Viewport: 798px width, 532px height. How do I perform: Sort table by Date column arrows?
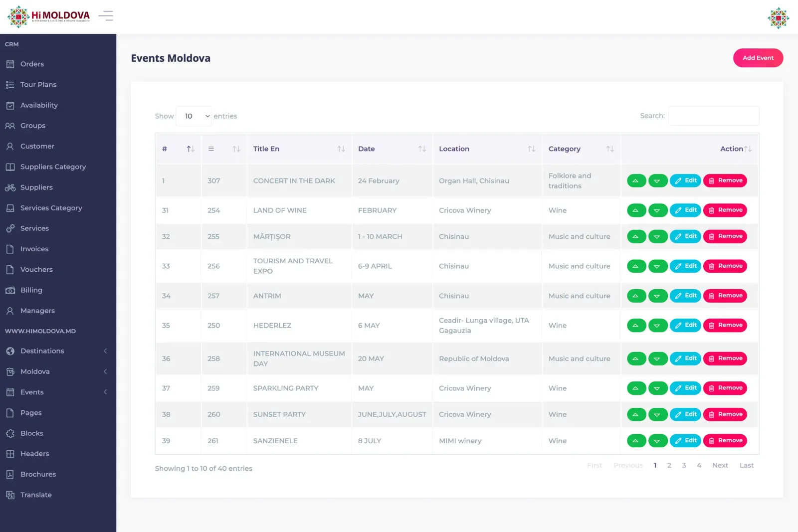click(422, 149)
